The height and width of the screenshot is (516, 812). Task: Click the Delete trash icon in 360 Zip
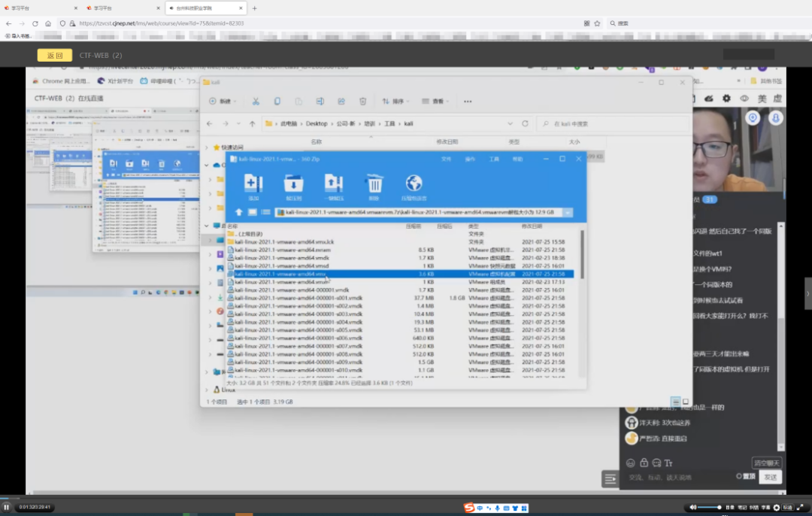pyautogui.click(x=374, y=184)
